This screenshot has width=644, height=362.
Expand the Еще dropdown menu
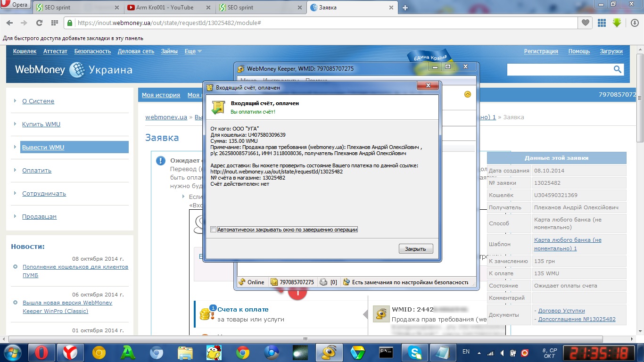[x=193, y=51]
